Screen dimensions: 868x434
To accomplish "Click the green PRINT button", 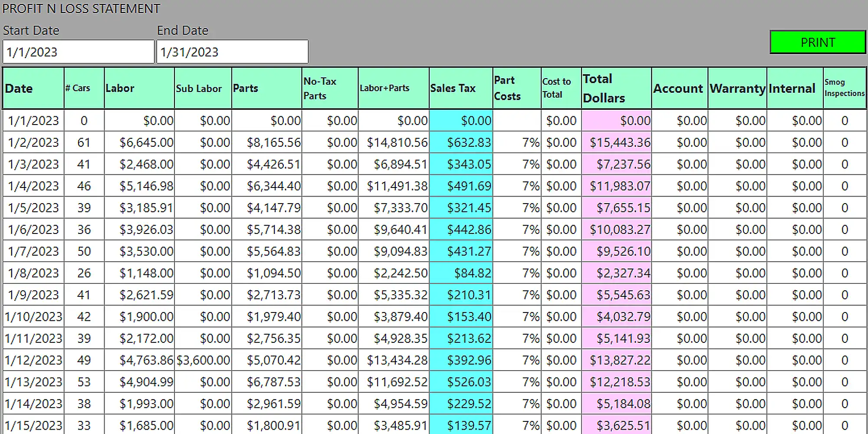I will coord(818,42).
